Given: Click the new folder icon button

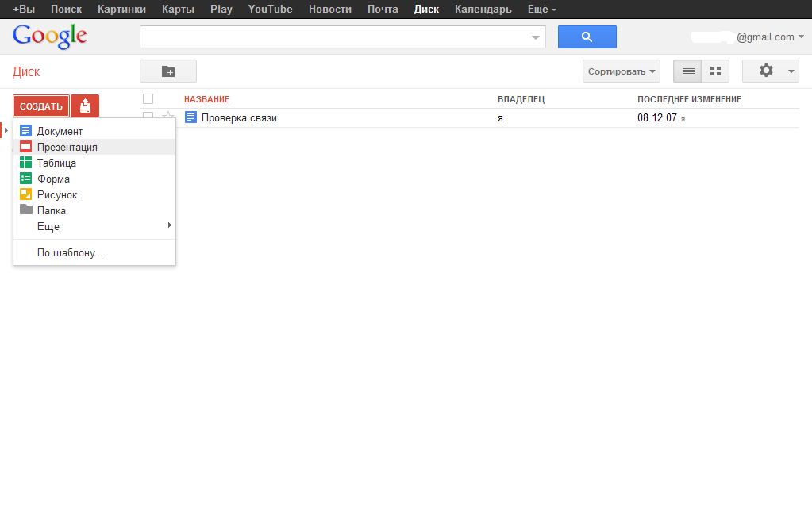Looking at the screenshot, I should (x=168, y=71).
